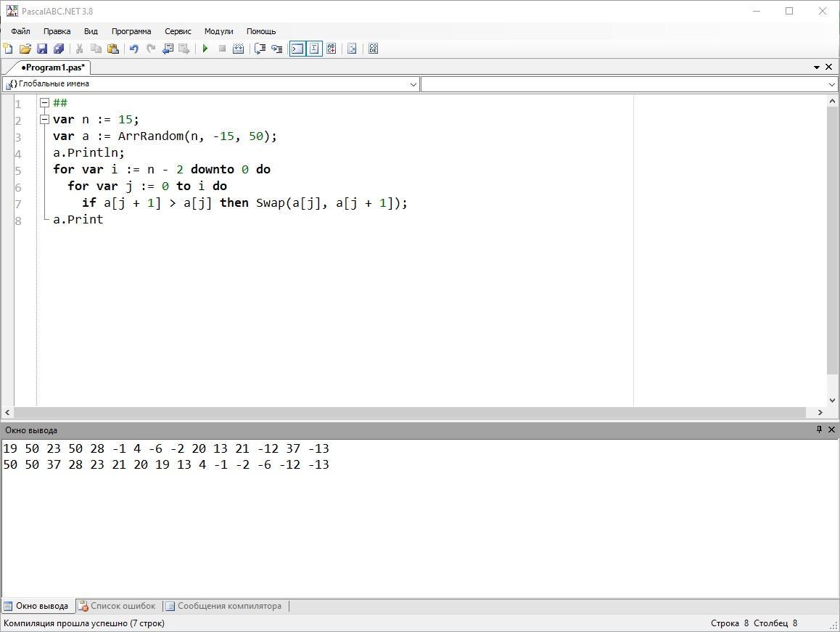This screenshot has width=840, height=632.
Task: Maximize the PascalABC.NET window
Action: (789, 11)
